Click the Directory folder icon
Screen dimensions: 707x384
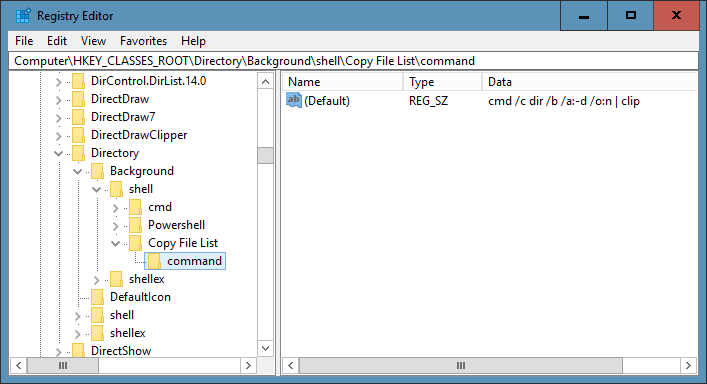coord(78,153)
